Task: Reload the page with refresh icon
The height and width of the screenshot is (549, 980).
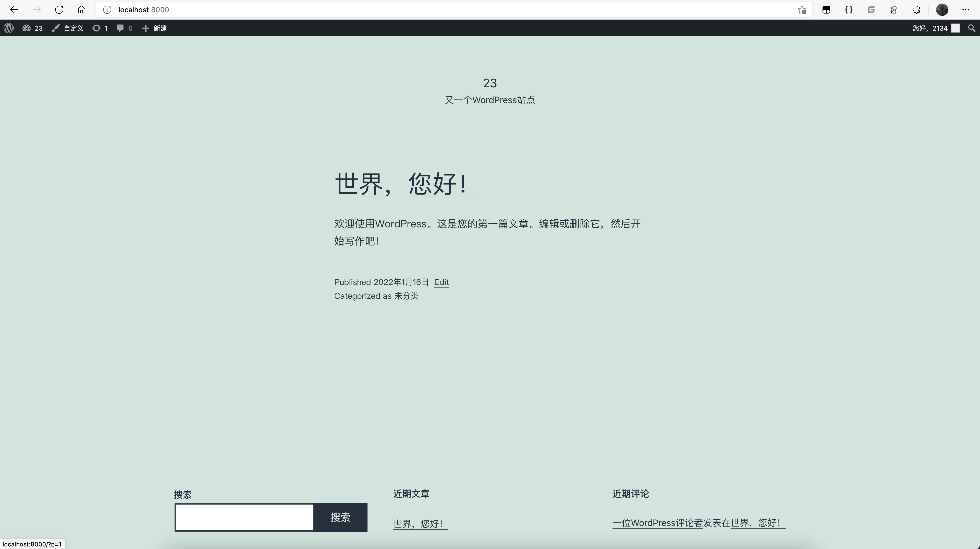Action: [59, 9]
